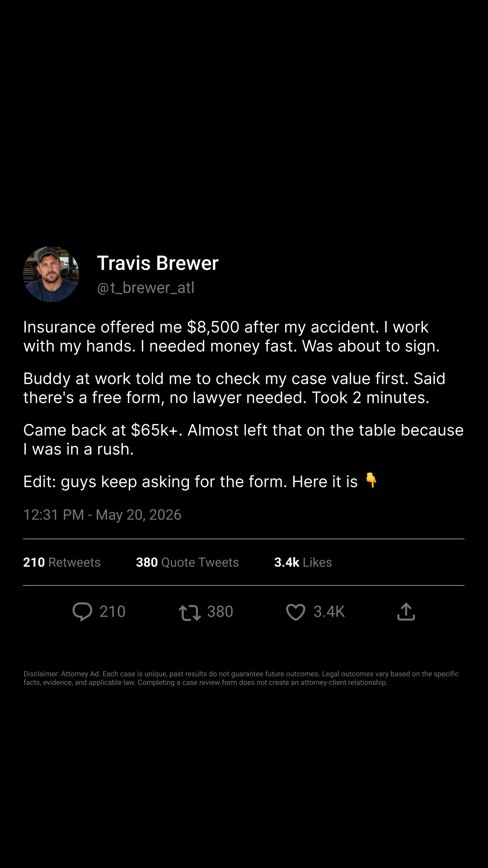Screen dimensions: 488x868
Task: Select the 3.4K count beside heart icon
Action: tap(329, 612)
